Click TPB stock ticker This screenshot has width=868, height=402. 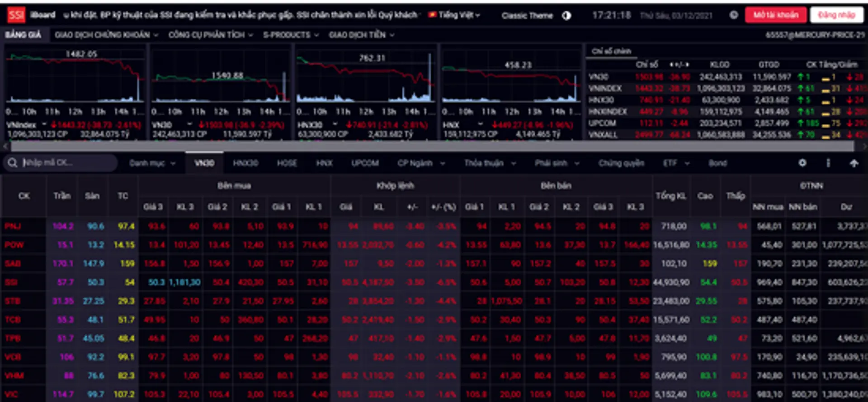[x=13, y=338]
